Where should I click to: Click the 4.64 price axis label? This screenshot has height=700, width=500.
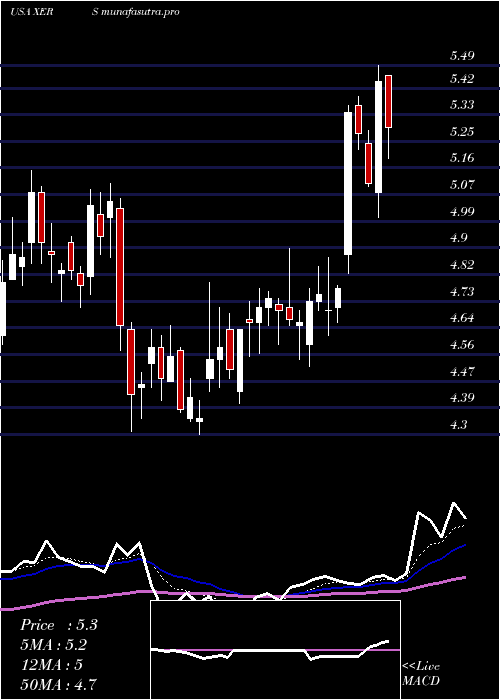click(x=462, y=318)
